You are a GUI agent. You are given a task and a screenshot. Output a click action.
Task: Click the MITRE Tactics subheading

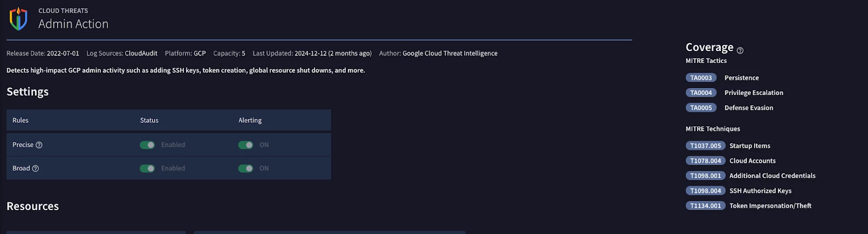(706, 61)
